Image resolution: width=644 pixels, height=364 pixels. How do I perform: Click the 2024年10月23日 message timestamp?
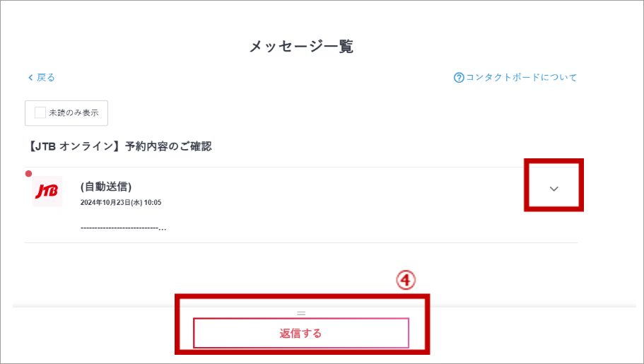(121, 203)
